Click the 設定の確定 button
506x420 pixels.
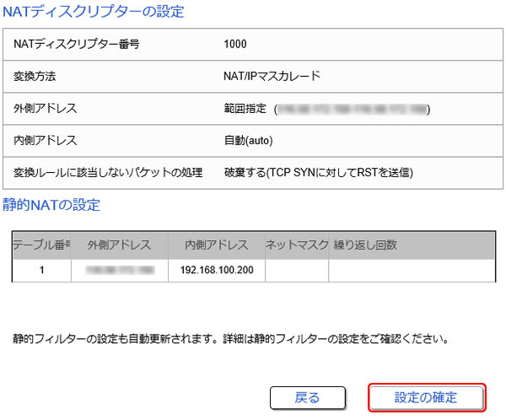427,397
